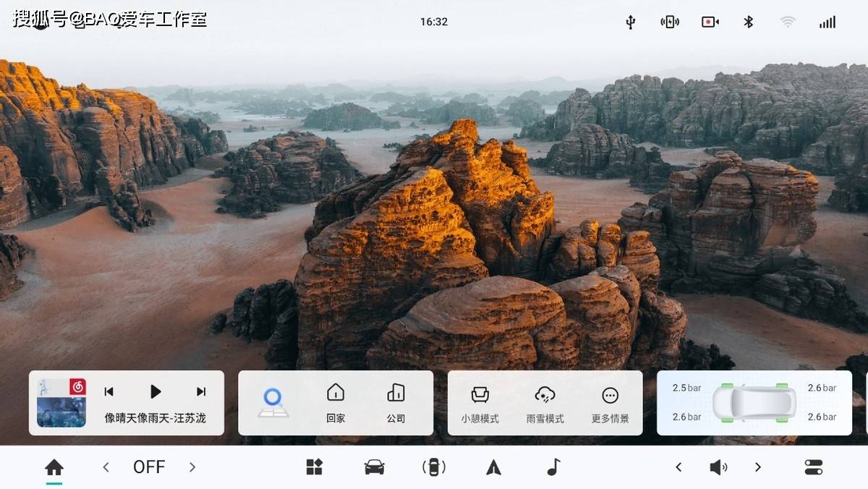Tap the Bluetooth status icon
The image size is (868, 489).
[x=749, y=22]
